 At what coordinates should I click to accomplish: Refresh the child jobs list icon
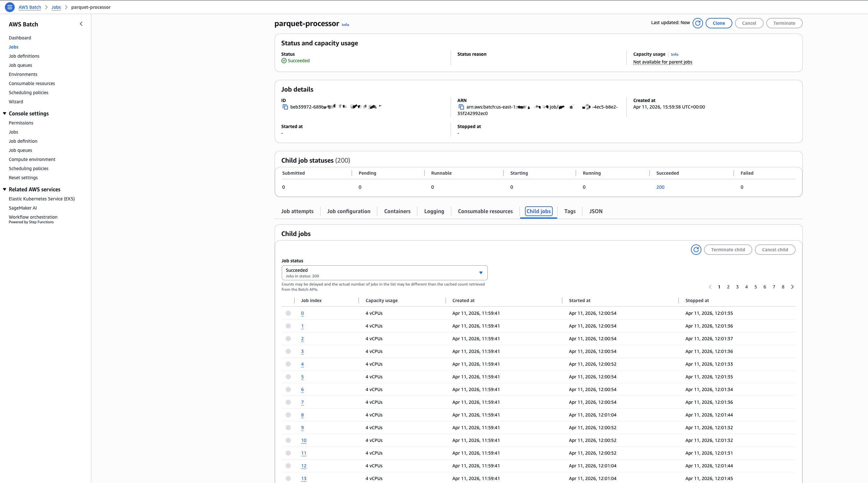(696, 250)
